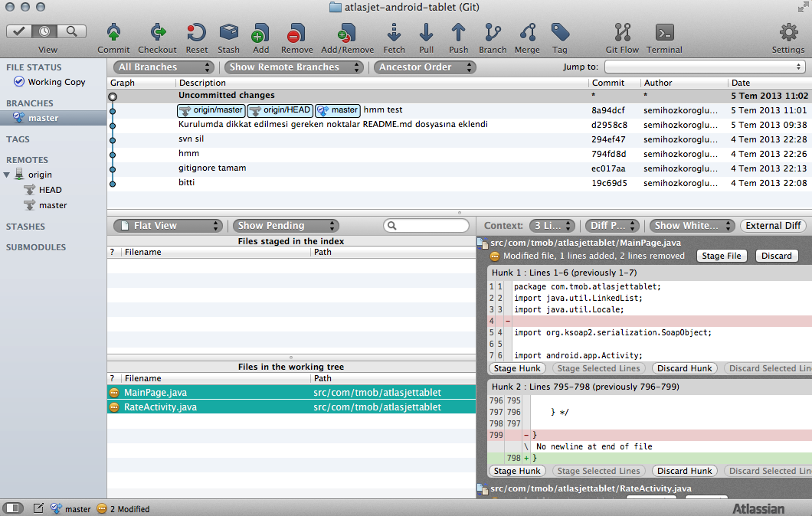Switch to the file status checkmark view
This screenshot has width=812, height=516.
(x=19, y=31)
